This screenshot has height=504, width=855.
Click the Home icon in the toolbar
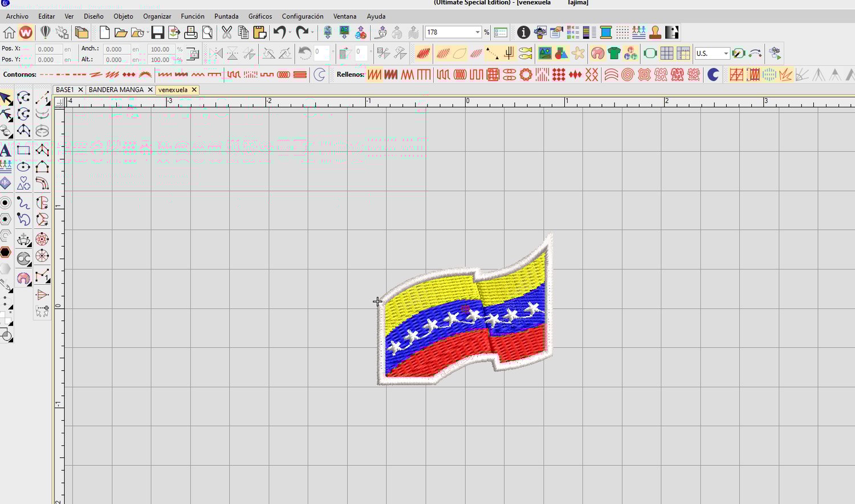click(x=9, y=32)
